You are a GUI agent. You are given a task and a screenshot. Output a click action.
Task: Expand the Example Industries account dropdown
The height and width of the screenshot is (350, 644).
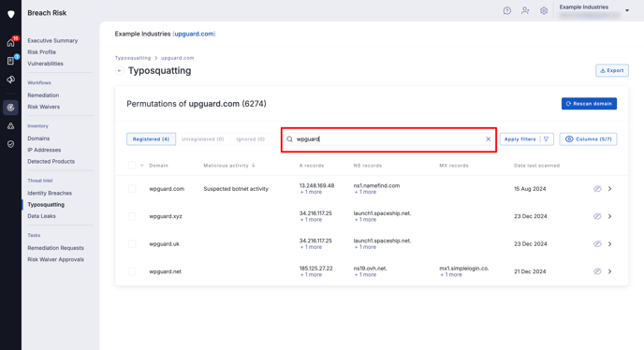pos(627,10)
